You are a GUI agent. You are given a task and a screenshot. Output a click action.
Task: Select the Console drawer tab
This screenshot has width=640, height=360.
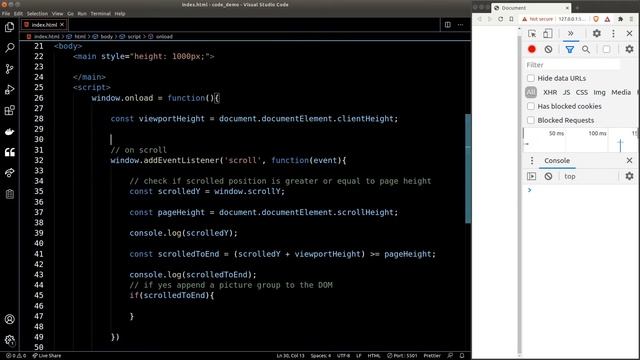click(557, 161)
